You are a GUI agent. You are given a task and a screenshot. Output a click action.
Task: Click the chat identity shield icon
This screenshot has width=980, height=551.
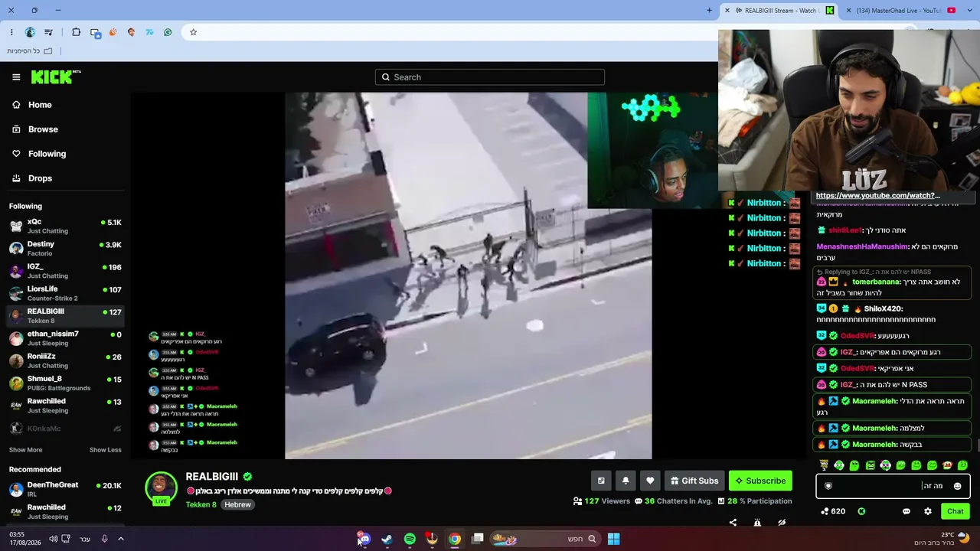click(828, 486)
